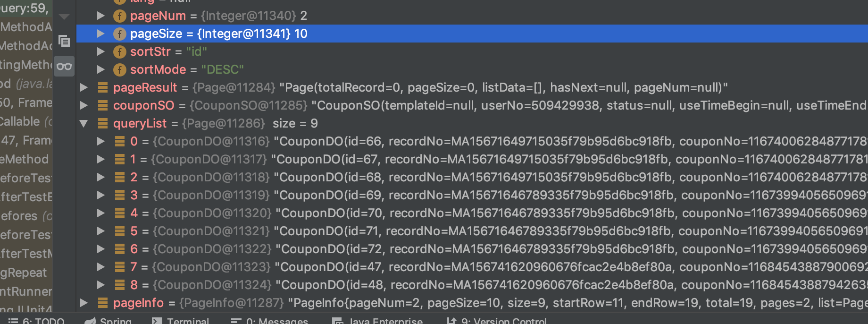Expand the pageInfo variable
Viewport: 868px width, 324px height.
coord(84,303)
